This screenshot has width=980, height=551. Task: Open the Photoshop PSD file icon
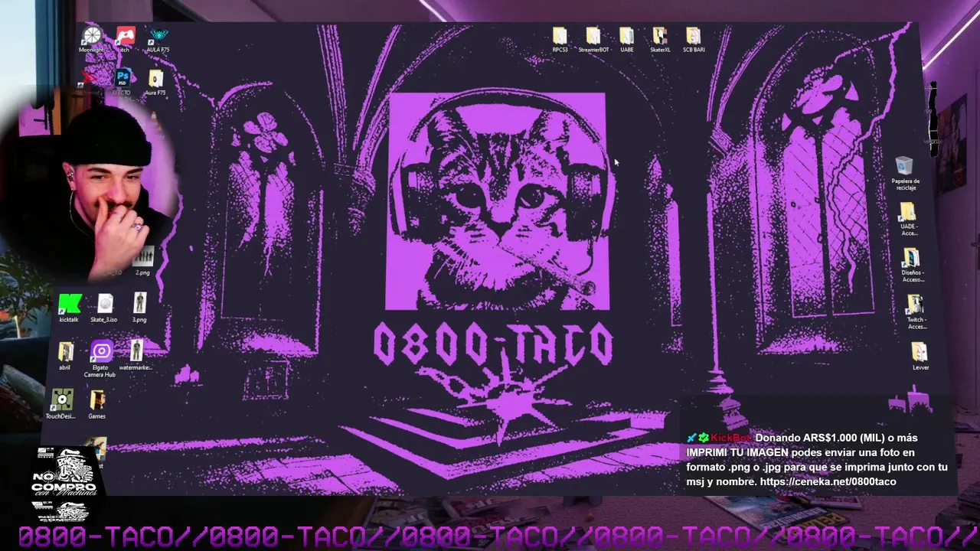122,83
